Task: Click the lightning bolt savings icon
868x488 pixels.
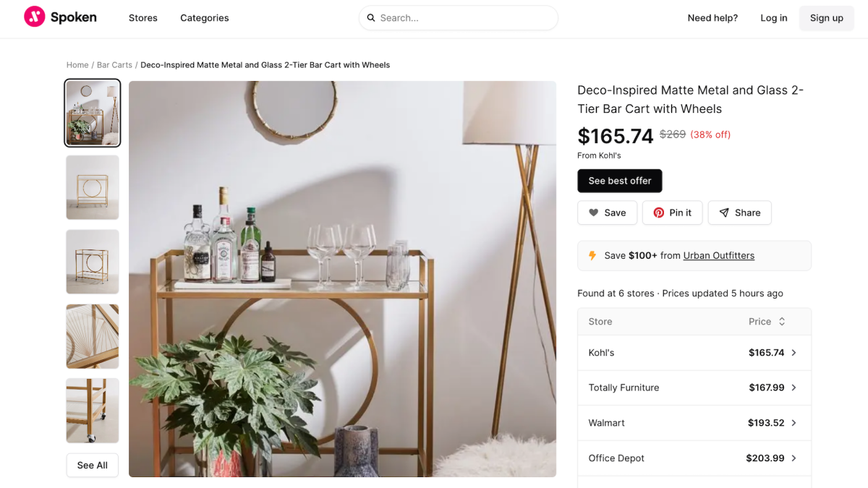Action: point(592,255)
